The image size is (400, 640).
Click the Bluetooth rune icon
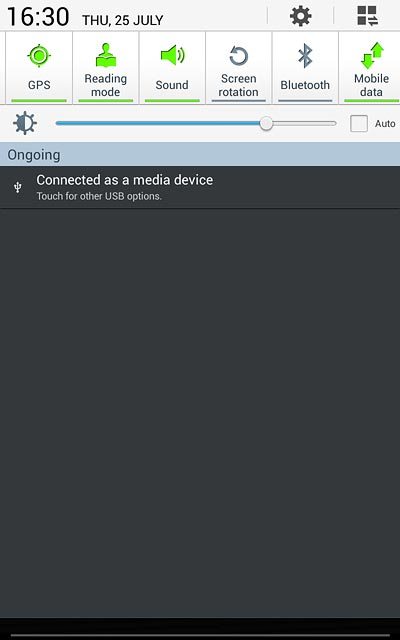(x=305, y=56)
